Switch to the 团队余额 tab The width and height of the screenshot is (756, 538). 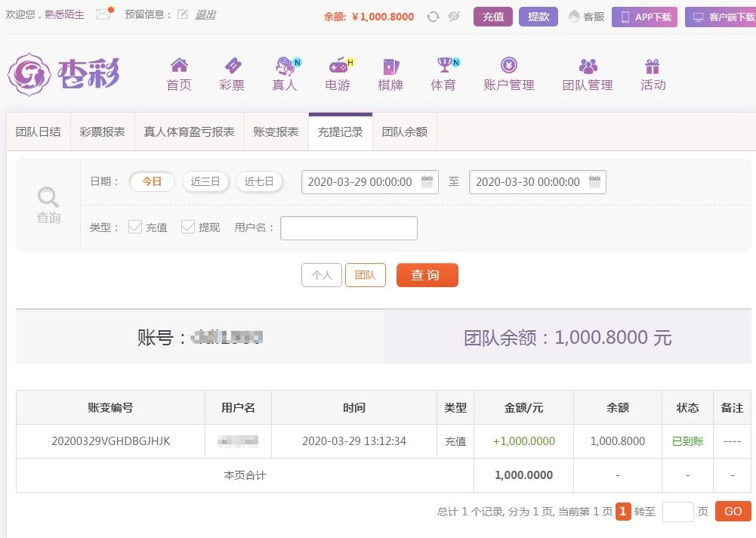(405, 131)
